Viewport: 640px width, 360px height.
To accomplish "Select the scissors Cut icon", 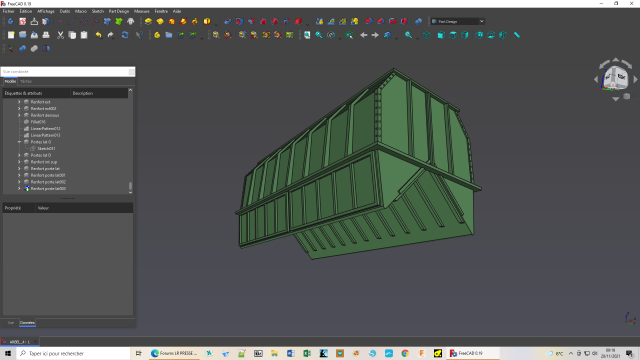I will (60, 35).
